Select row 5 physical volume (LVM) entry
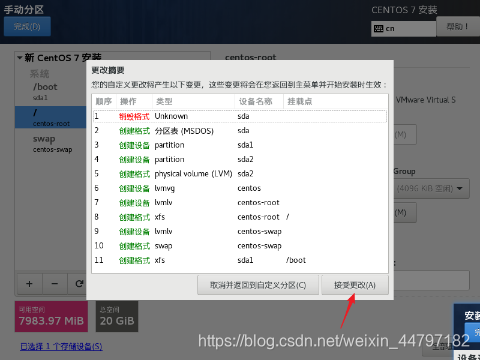 tap(240, 174)
